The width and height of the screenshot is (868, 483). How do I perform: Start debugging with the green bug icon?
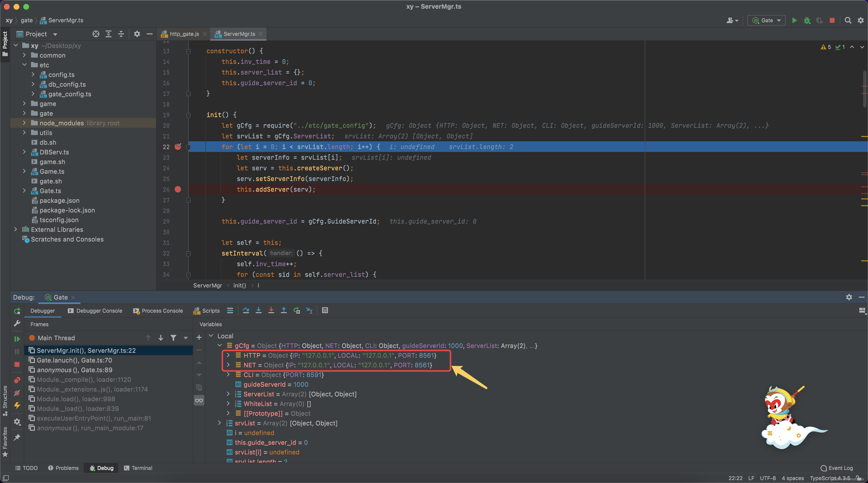[807, 20]
